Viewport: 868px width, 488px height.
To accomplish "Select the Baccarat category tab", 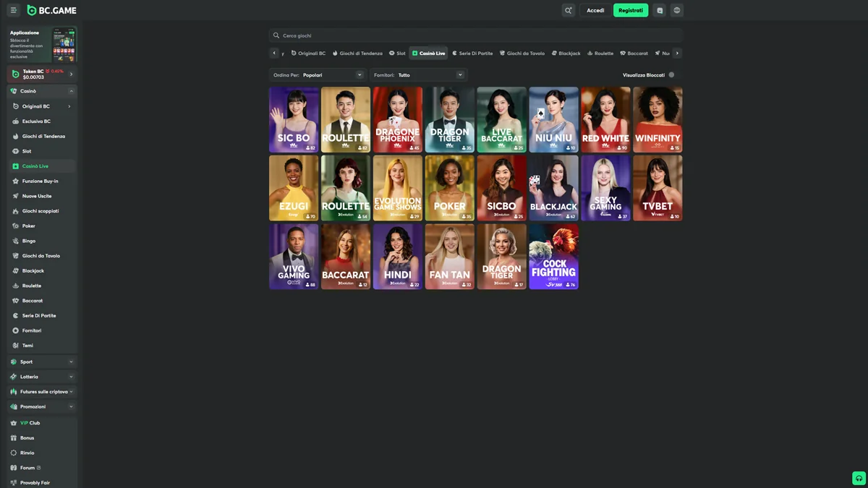I will [x=634, y=53].
